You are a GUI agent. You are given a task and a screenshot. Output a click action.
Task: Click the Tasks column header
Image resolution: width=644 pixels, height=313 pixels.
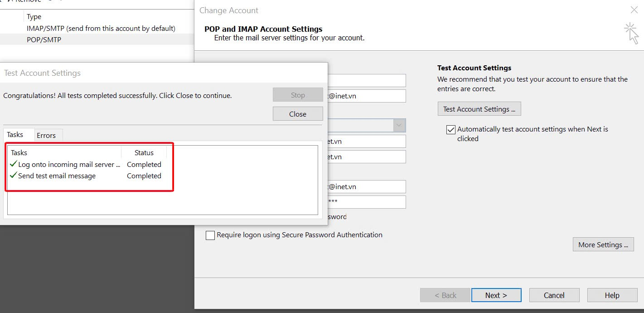(64, 152)
